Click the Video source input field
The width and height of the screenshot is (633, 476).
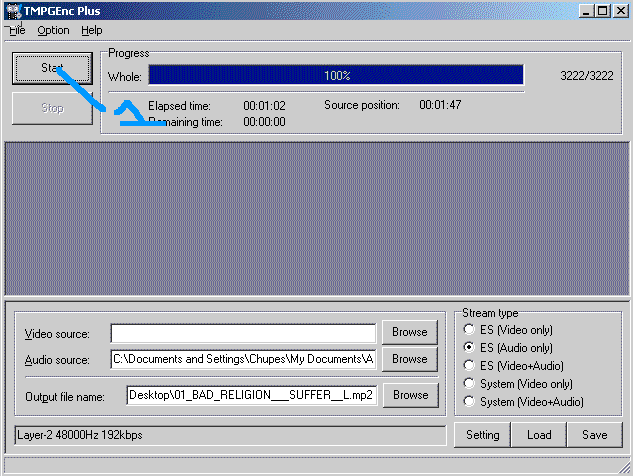point(243,333)
